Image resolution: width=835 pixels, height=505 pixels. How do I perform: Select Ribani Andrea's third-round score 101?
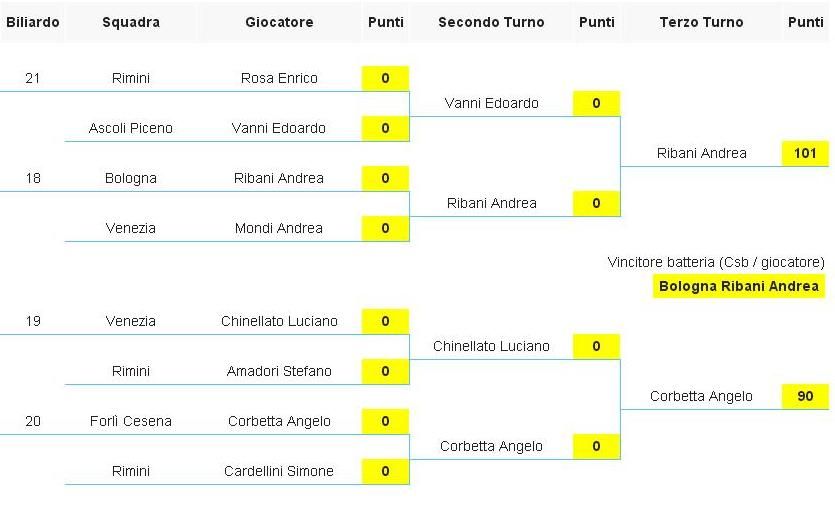click(x=805, y=153)
